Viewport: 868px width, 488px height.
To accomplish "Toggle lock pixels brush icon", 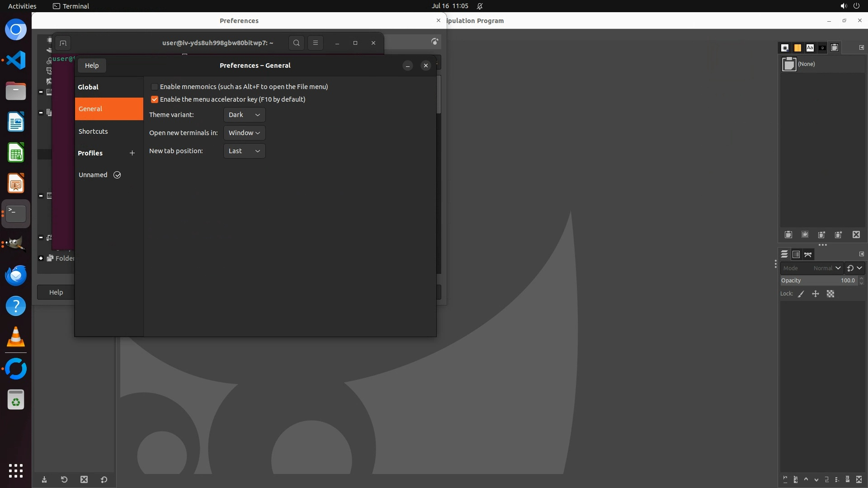I will pos(801,294).
